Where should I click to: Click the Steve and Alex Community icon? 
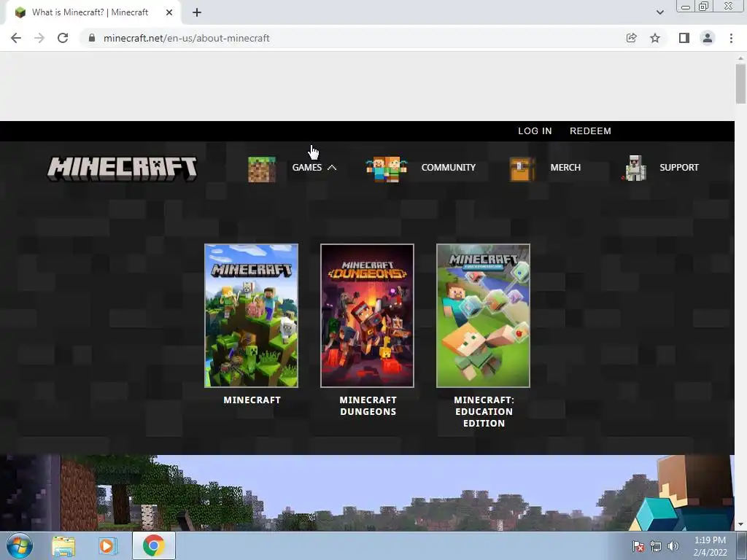(x=387, y=169)
